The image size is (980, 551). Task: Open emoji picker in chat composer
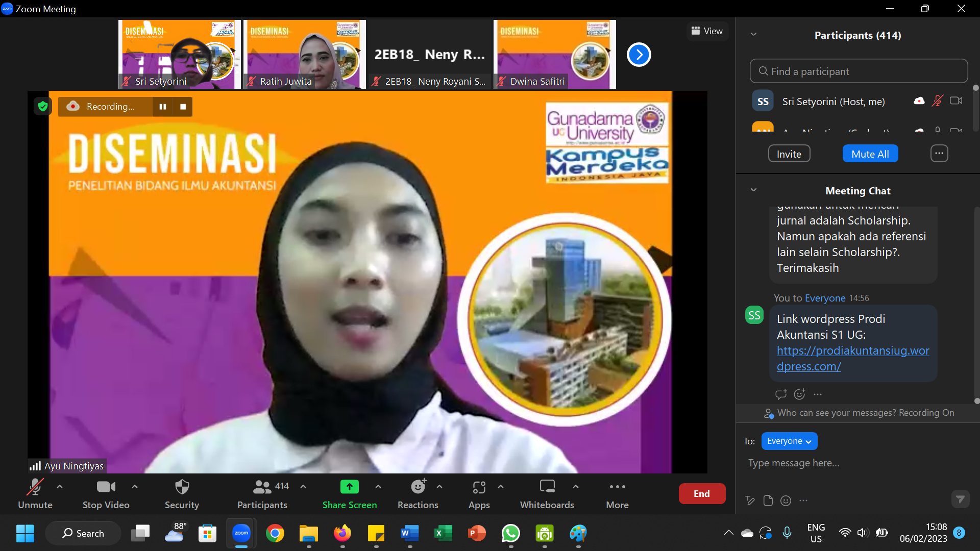point(786,500)
